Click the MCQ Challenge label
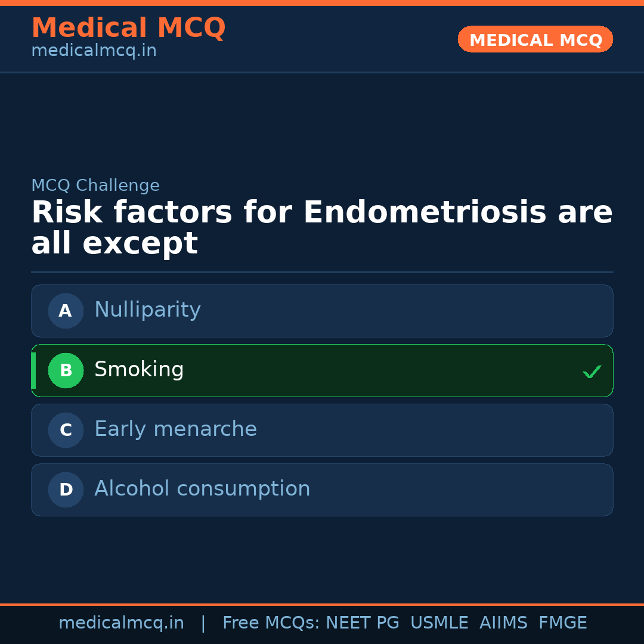The width and height of the screenshot is (644, 644). click(95, 185)
